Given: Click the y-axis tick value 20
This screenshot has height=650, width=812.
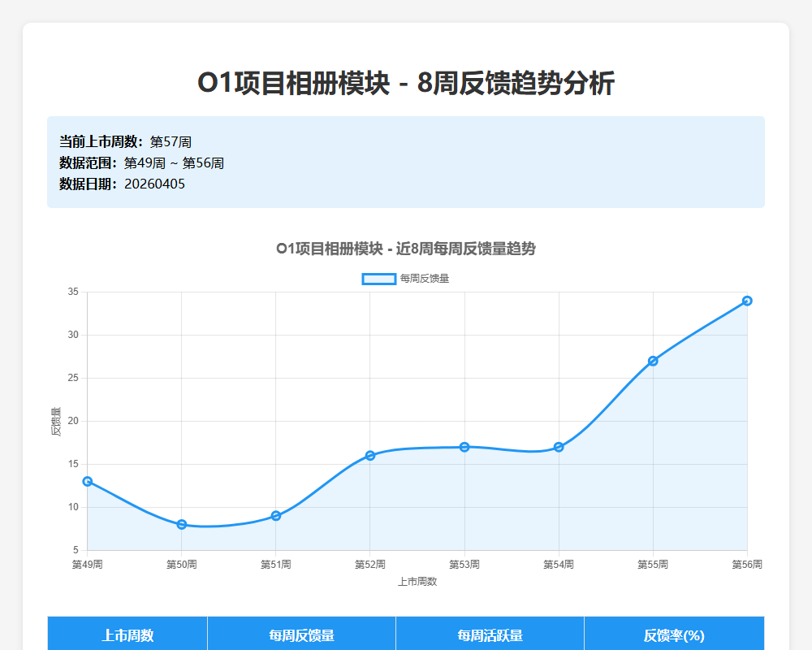Looking at the screenshot, I should pyautogui.click(x=73, y=421).
